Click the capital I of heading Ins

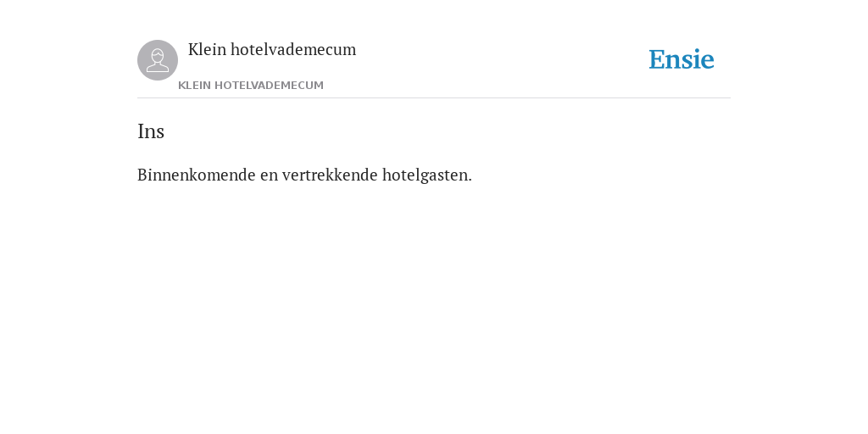141,131
